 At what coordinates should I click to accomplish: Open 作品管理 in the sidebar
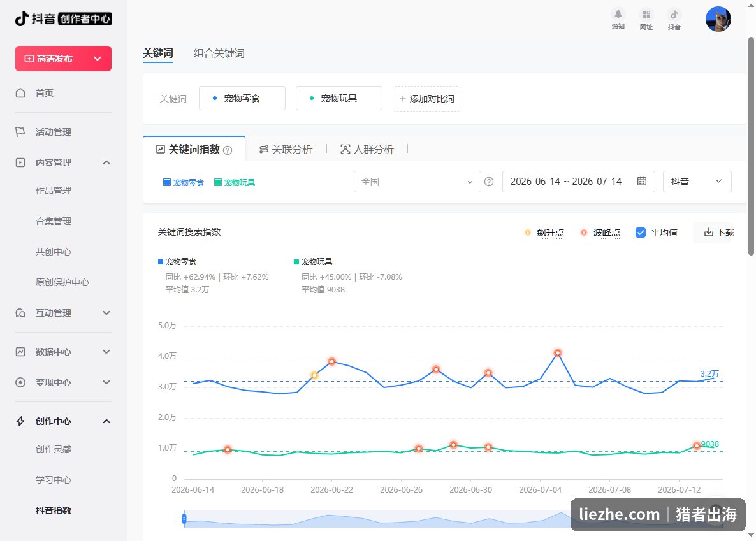point(54,191)
